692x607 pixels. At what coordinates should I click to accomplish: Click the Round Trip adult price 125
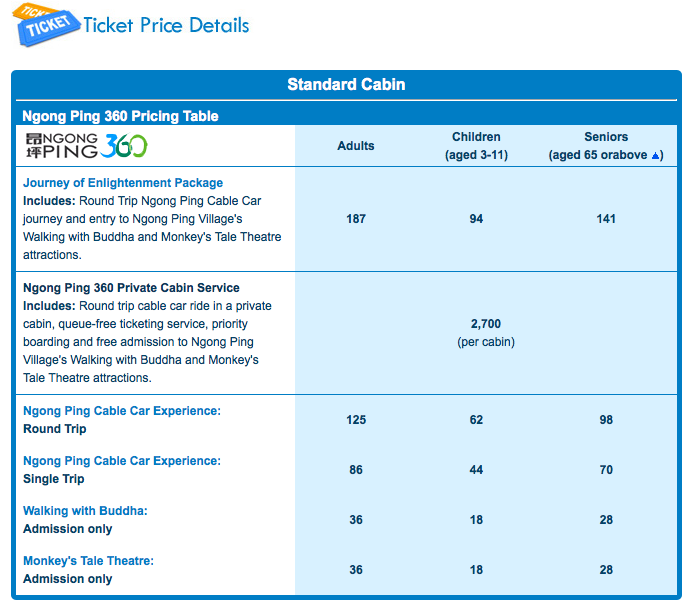coord(356,420)
